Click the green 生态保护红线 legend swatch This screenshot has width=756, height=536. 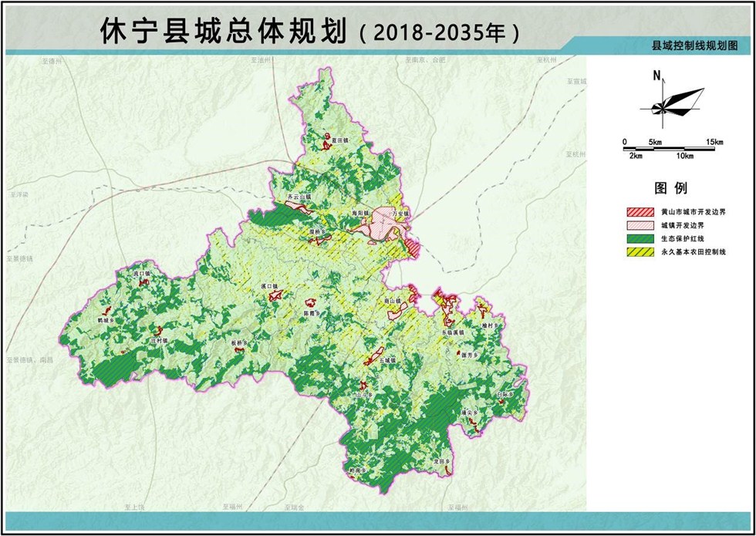coord(640,238)
